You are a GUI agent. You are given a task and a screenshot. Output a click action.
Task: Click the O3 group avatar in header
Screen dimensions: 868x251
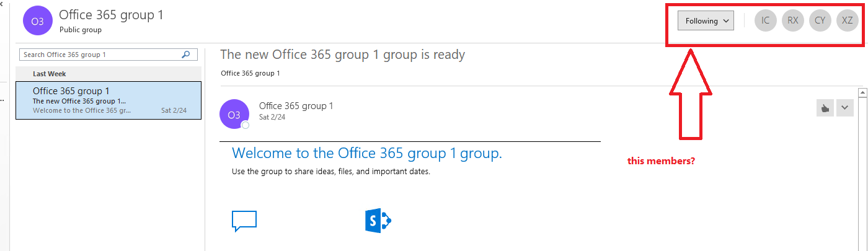click(x=37, y=21)
